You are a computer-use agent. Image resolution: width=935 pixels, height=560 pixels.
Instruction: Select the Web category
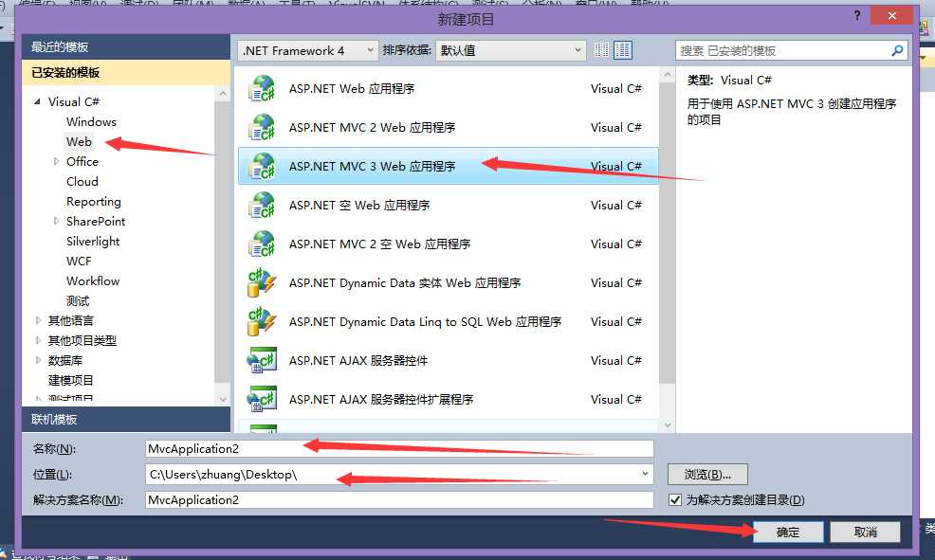click(x=79, y=142)
